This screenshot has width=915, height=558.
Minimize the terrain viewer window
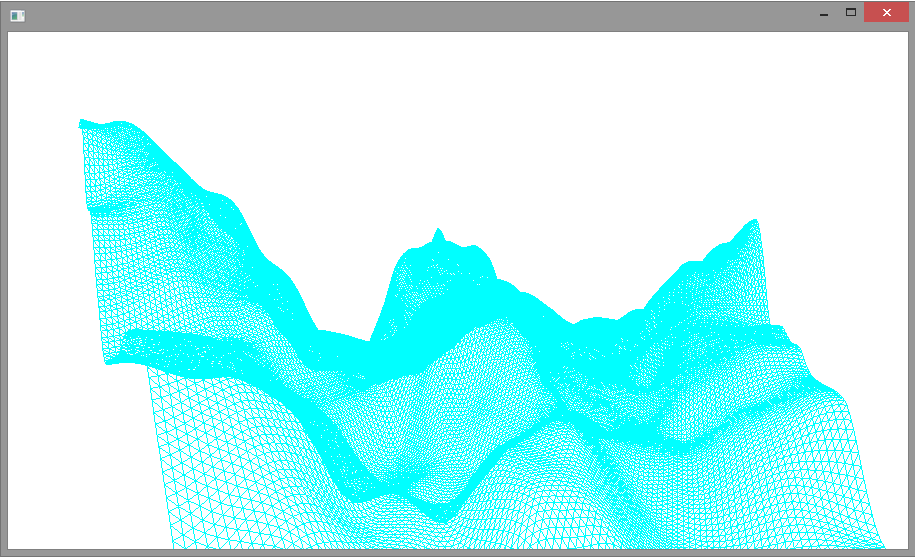click(824, 13)
